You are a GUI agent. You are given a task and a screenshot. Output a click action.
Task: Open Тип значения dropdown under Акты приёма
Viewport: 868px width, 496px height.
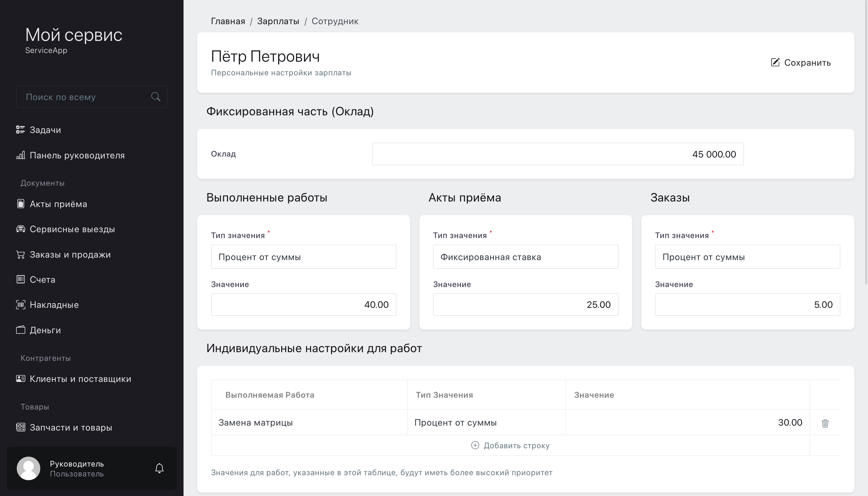click(x=525, y=257)
